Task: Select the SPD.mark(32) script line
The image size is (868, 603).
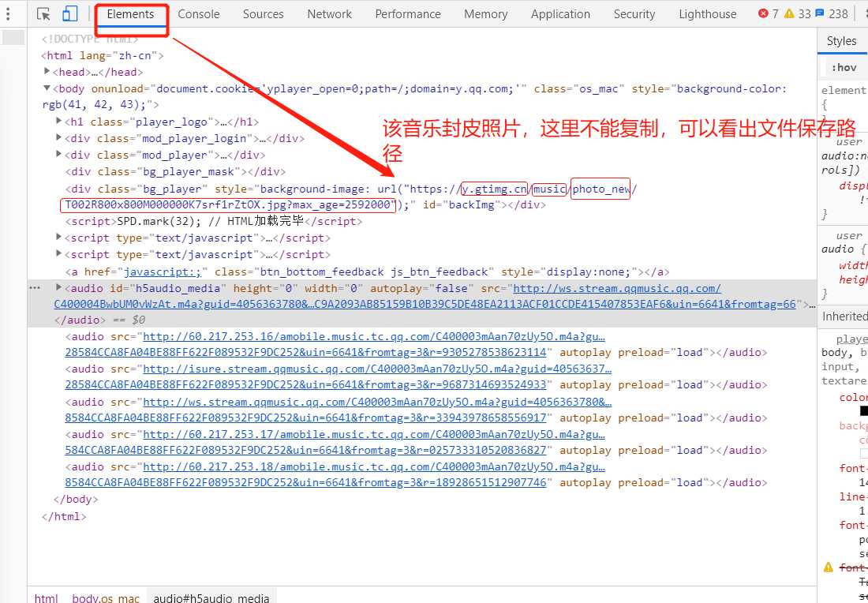Action: click(x=214, y=221)
